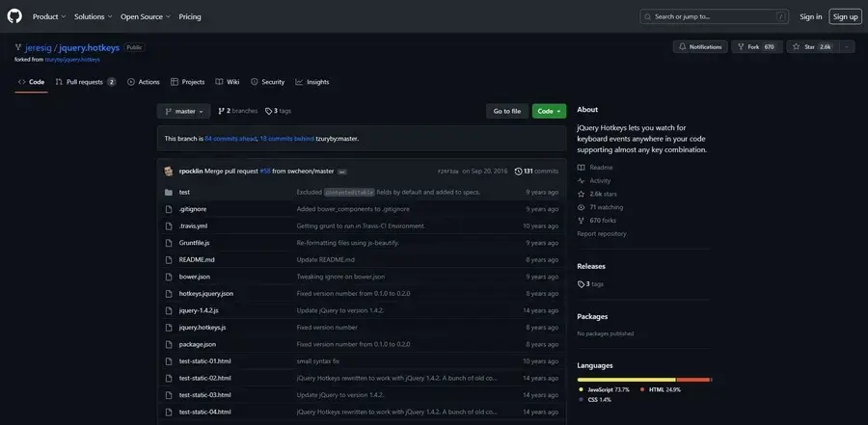868x425 pixels.
Task: Click the tag icon under Releases
Action: click(581, 284)
